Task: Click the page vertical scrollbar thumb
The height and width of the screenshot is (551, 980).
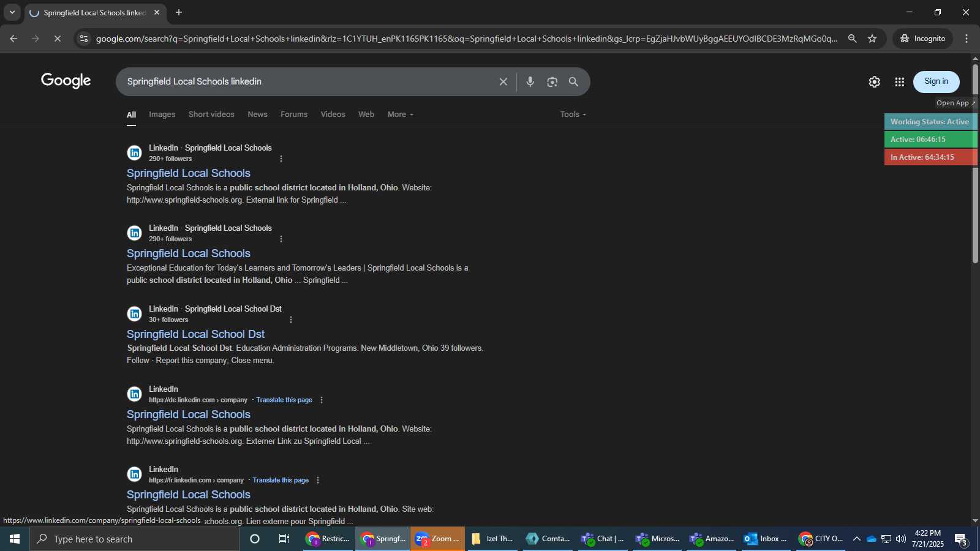Action: (x=975, y=164)
